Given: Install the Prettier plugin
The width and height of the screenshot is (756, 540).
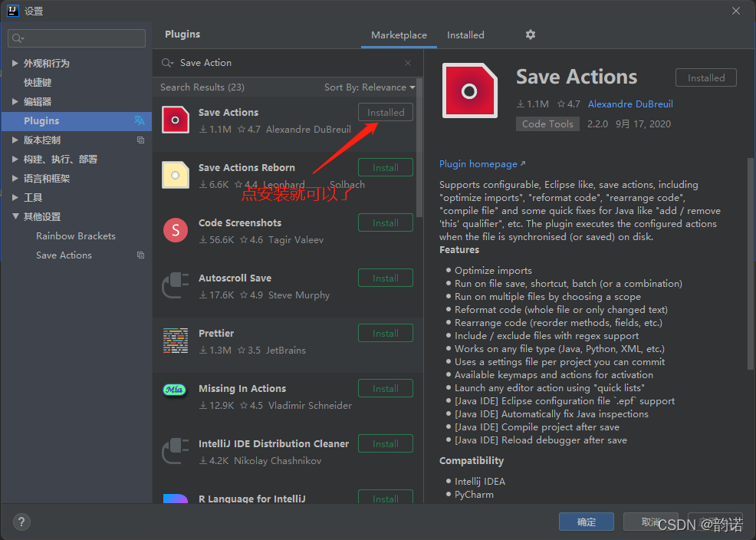Looking at the screenshot, I should click(x=385, y=334).
